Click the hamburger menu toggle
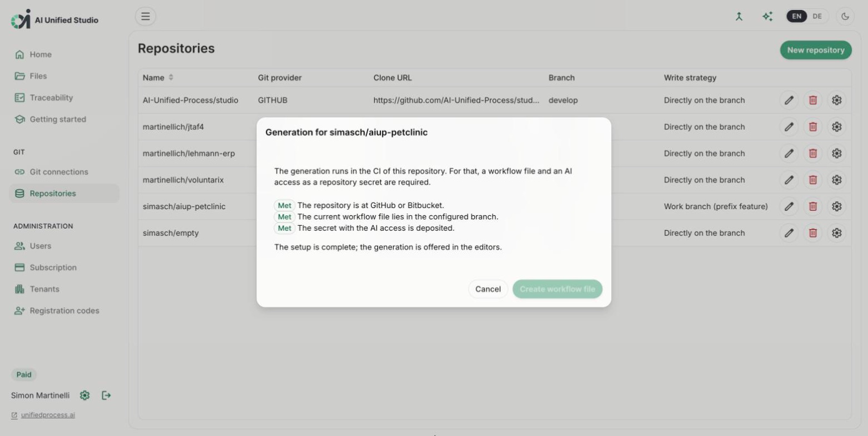 pyautogui.click(x=145, y=17)
